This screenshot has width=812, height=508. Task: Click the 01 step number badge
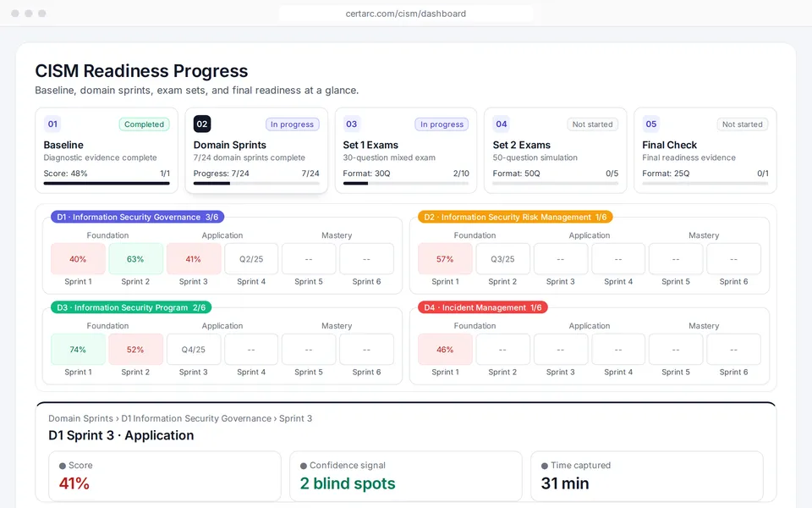click(x=52, y=124)
